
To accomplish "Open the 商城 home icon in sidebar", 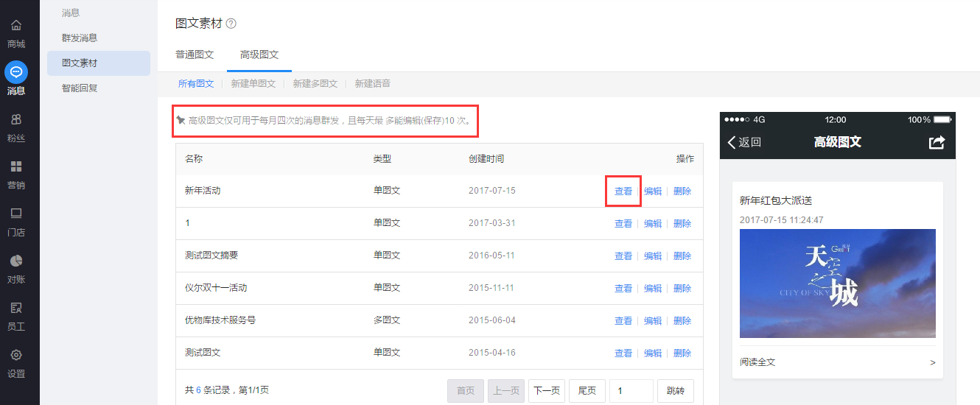I will tap(16, 26).
